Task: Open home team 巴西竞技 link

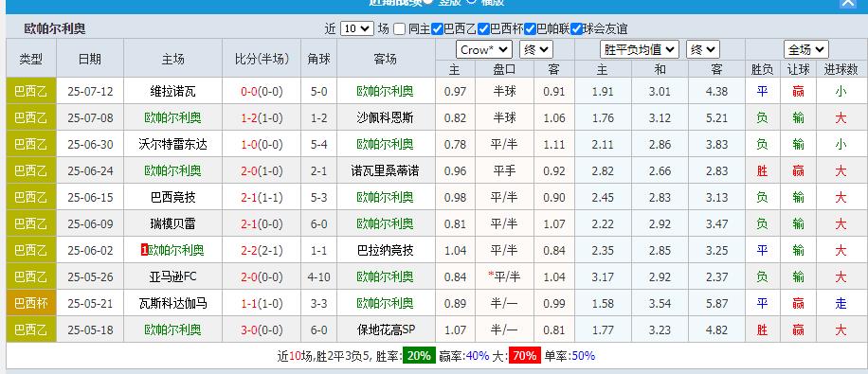Action: pos(172,198)
